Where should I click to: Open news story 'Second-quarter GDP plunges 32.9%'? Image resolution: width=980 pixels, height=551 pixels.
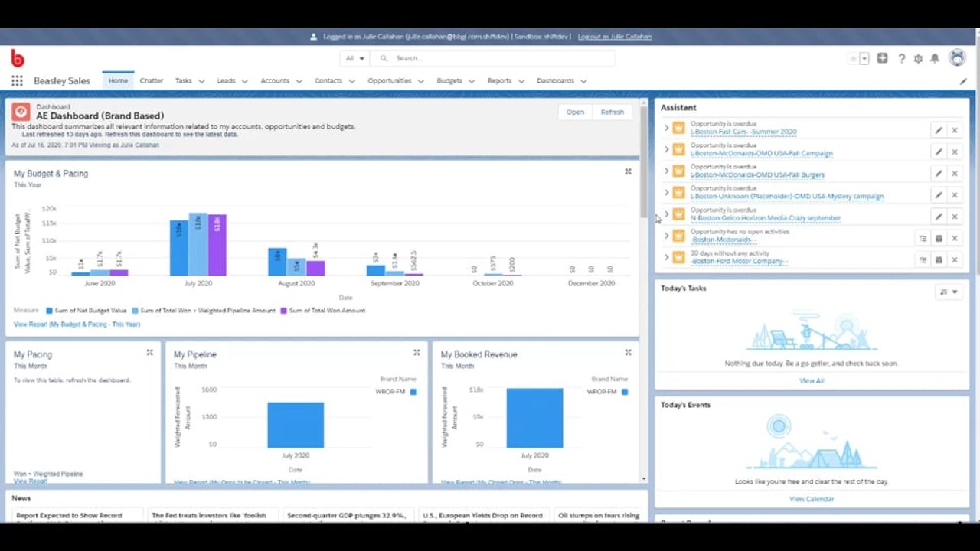[346, 515]
